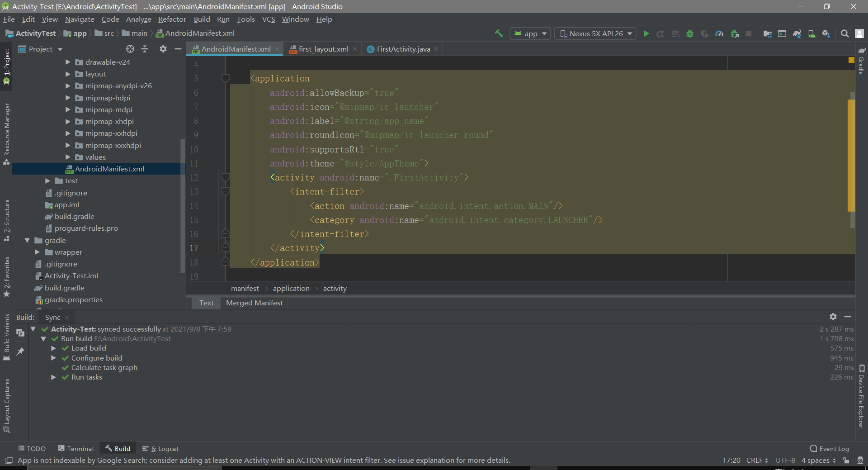Expand the Run tasks build node
This screenshot has width=868, height=470.
coord(53,377)
